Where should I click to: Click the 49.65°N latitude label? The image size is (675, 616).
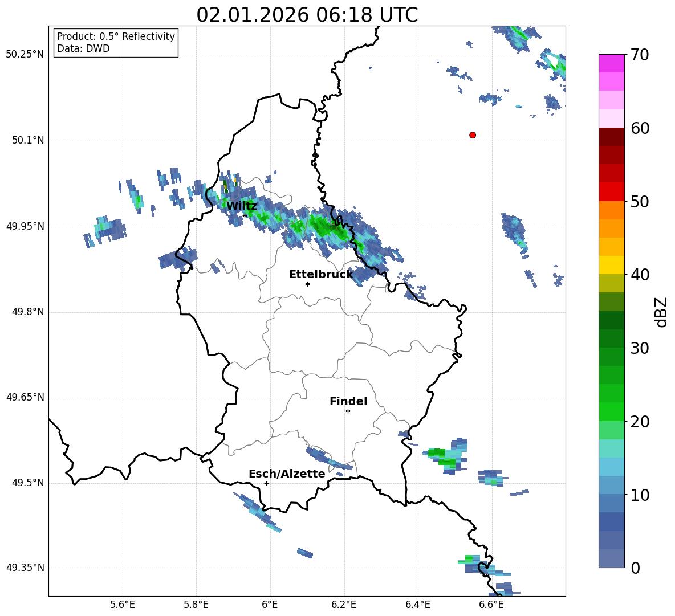point(25,397)
